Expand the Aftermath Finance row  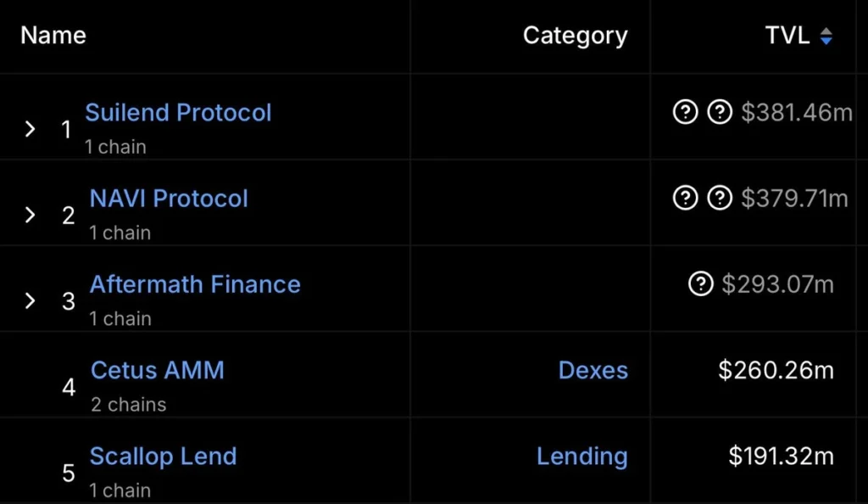[x=31, y=300]
